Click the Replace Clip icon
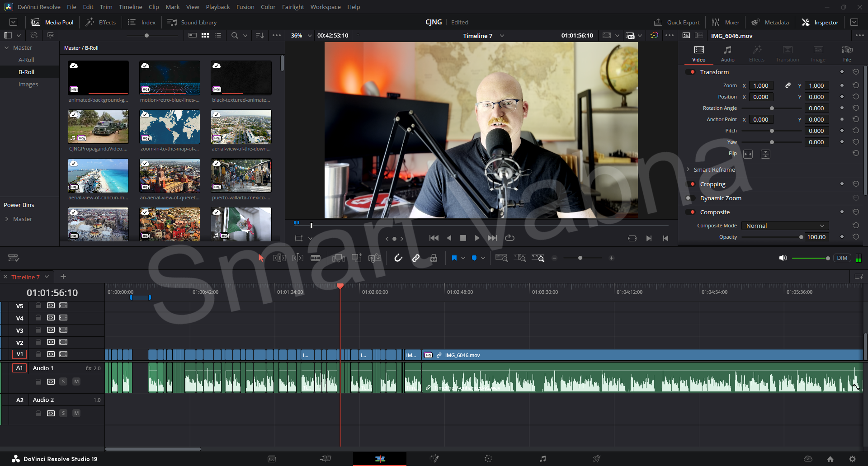This screenshot has height=466, width=868. pyautogui.click(x=374, y=258)
